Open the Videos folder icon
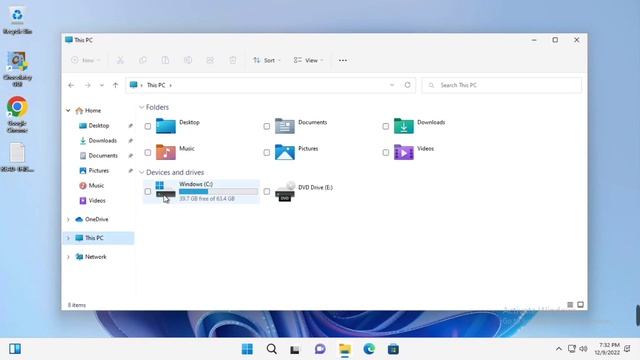The width and height of the screenshot is (640, 360). tap(404, 152)
